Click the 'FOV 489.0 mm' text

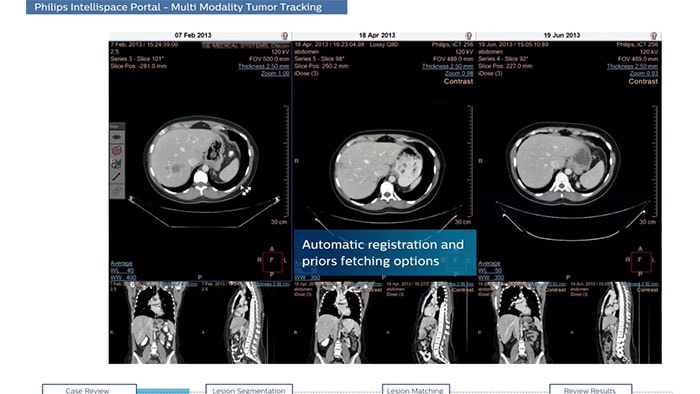tap(453, 59)
